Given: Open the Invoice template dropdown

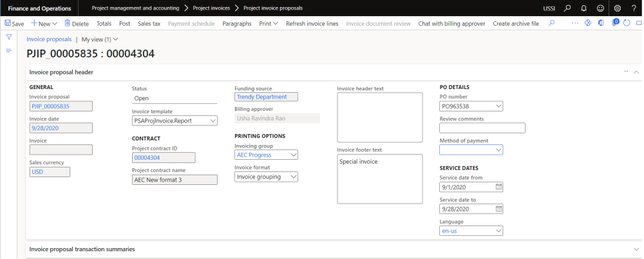Looking at the screenshot, I should point(213,120).
